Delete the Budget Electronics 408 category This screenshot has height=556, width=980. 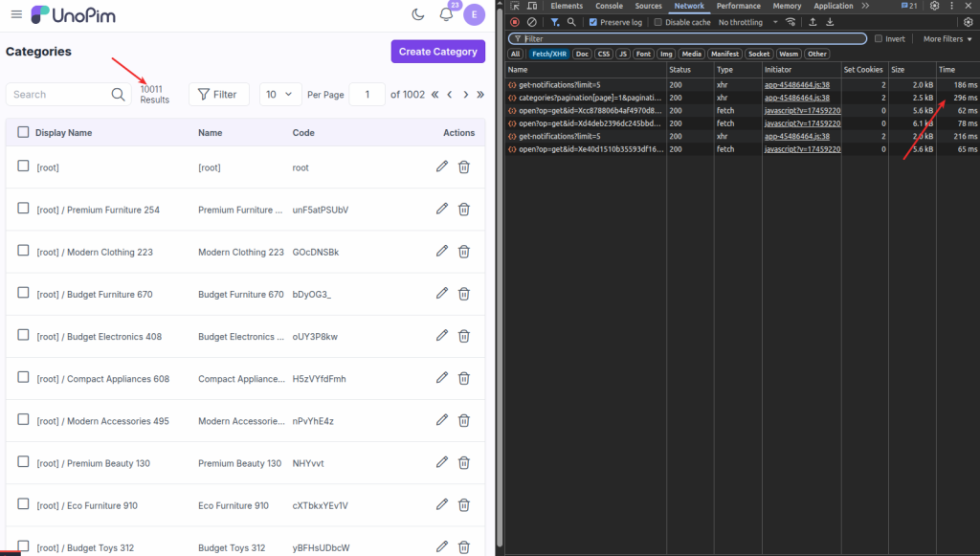pyautogui.click(x=464, y=336)
